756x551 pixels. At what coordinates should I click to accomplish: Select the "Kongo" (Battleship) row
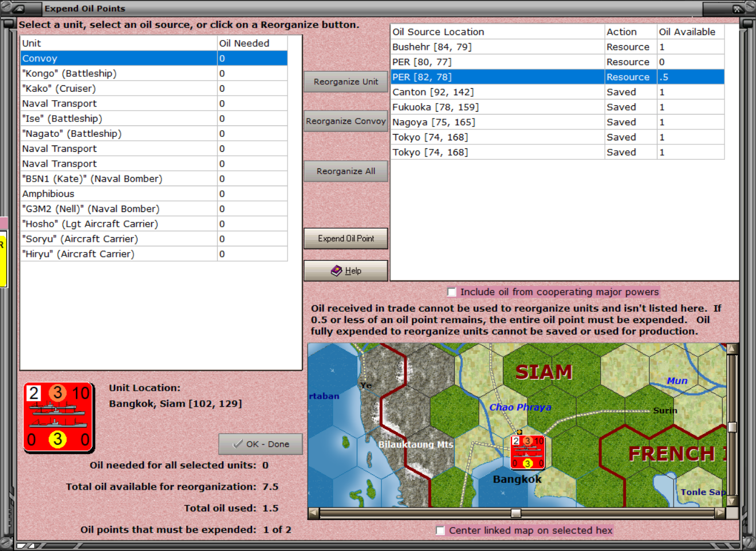(x=153, y=73)
